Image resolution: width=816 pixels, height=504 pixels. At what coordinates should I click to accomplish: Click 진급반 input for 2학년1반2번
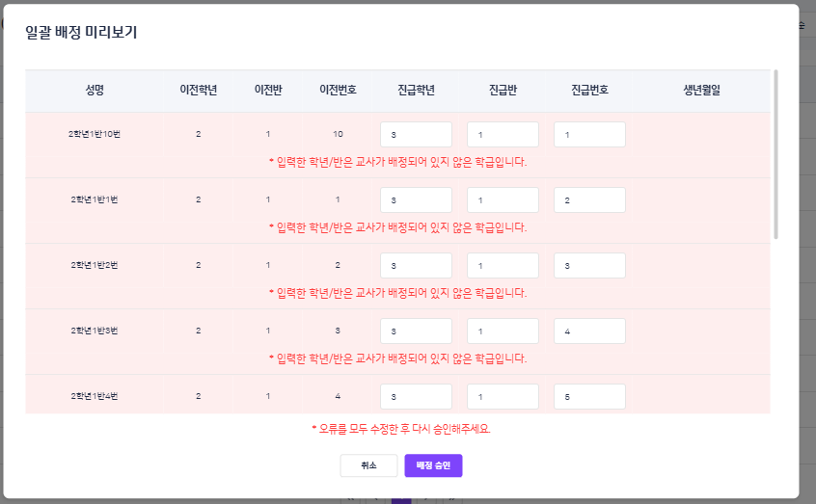click(x=503, y=266)
